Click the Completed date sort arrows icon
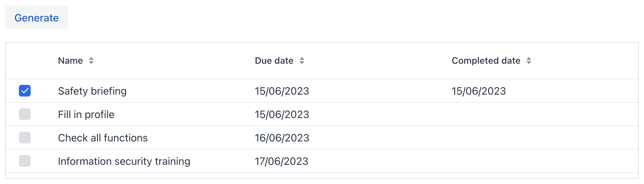This screenshot has width=644, height=184. [529, 61]
